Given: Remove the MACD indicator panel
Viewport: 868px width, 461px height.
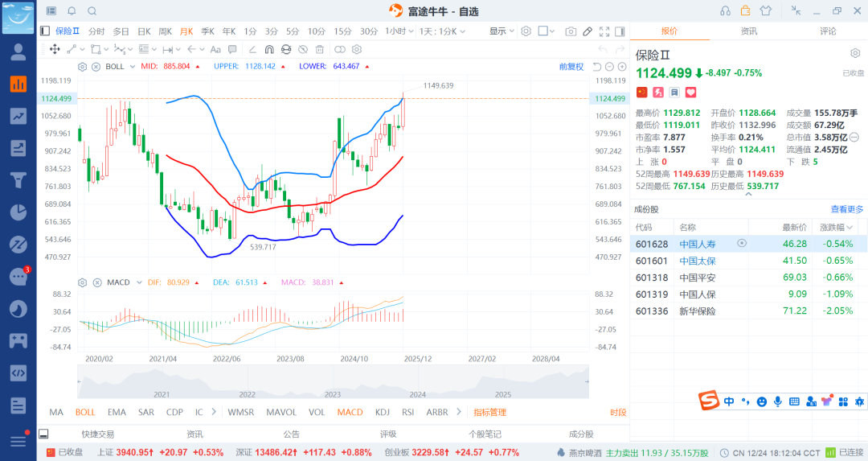Looking at the screenshot, I should (x=96, y=282).
